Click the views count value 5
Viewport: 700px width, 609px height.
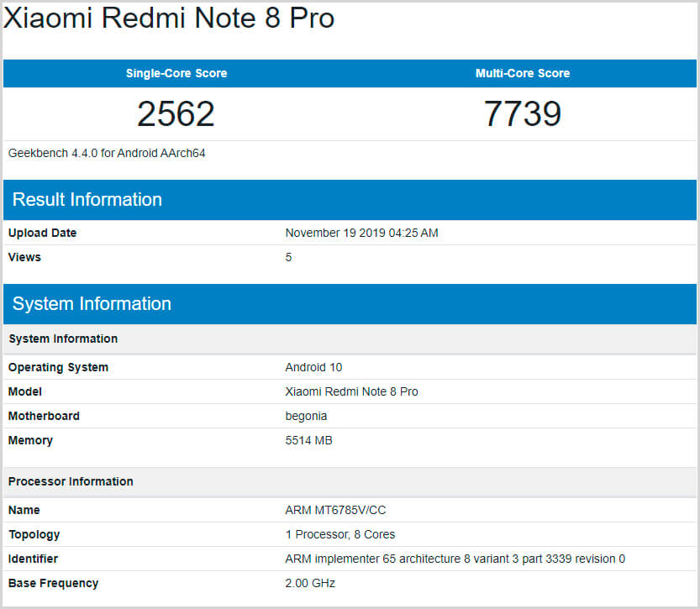click(288, 257)
